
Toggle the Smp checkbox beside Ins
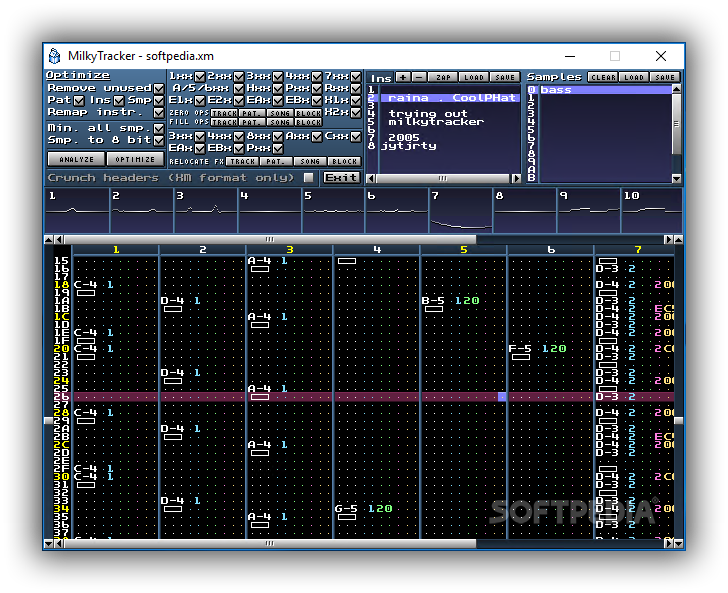click(159, 100)
